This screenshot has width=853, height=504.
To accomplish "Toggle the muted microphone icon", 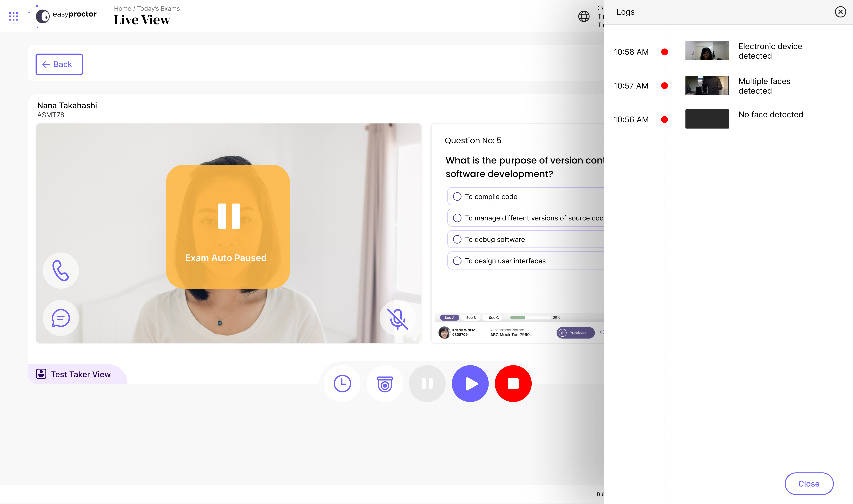I will (x=397, y=319).
